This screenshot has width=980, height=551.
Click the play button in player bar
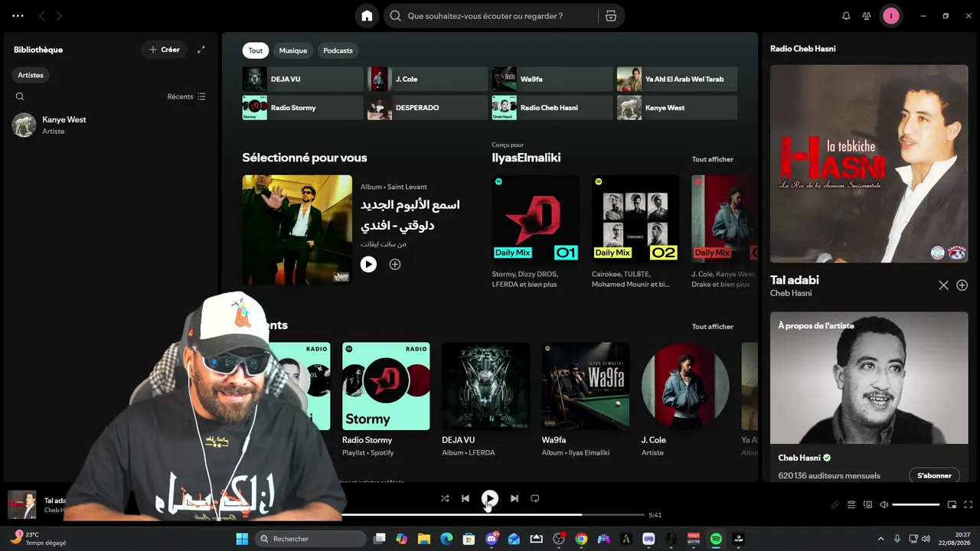pos(490,498)
